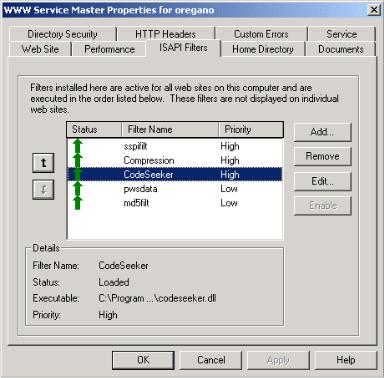The height and width of the screenshot is (378, 384).
Task: Switch to the Directory Security tab
Action: 62,34
